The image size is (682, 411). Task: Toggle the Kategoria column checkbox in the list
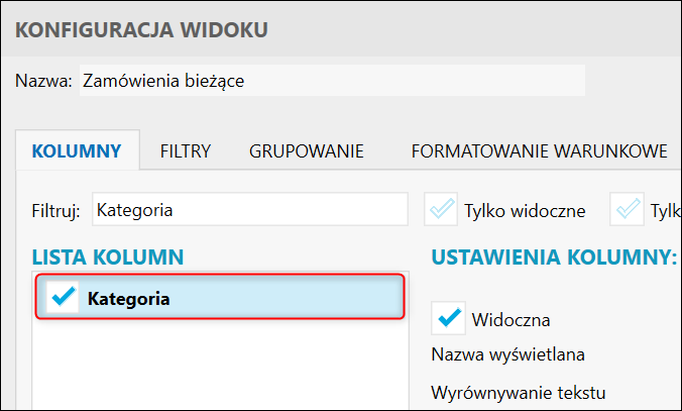click(63, 298)
